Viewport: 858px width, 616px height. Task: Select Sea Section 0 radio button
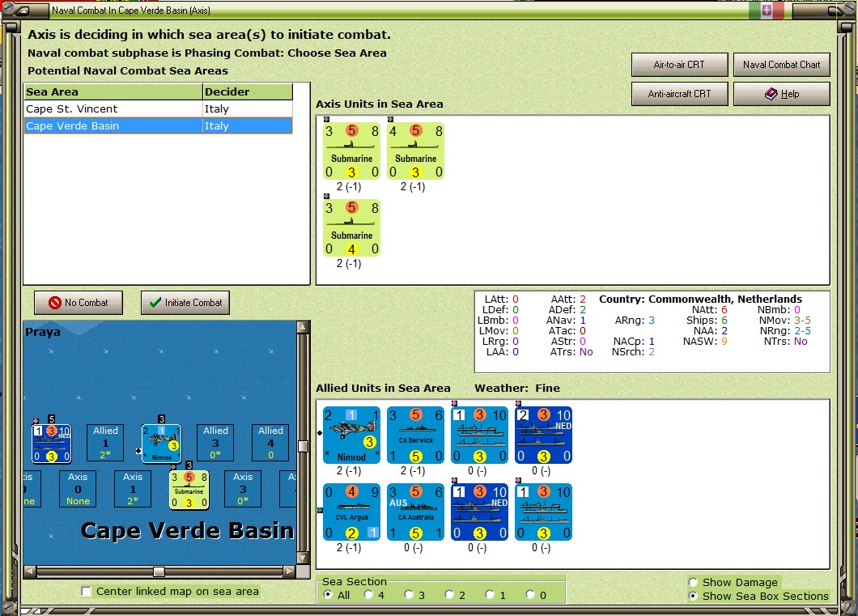[x=530, y=595]
